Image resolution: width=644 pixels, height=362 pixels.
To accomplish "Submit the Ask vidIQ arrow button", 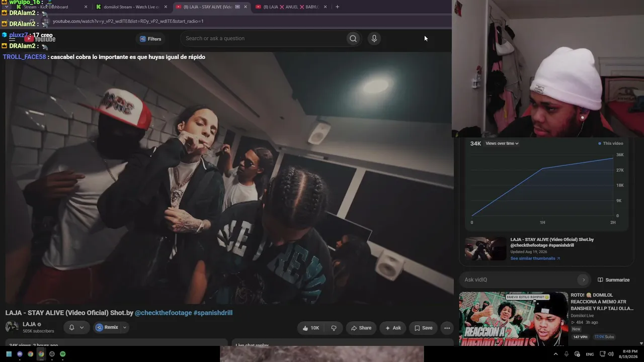I will click(x=583, y=280).
